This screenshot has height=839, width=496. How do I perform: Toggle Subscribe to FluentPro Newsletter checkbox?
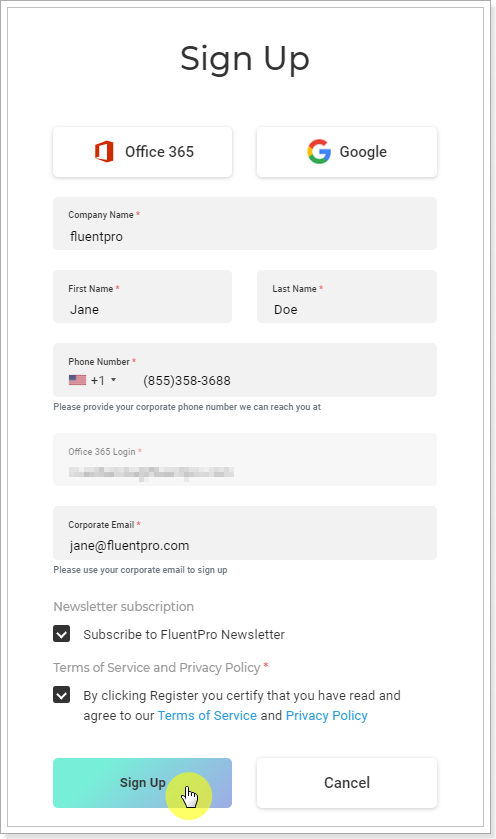[62, 634]
